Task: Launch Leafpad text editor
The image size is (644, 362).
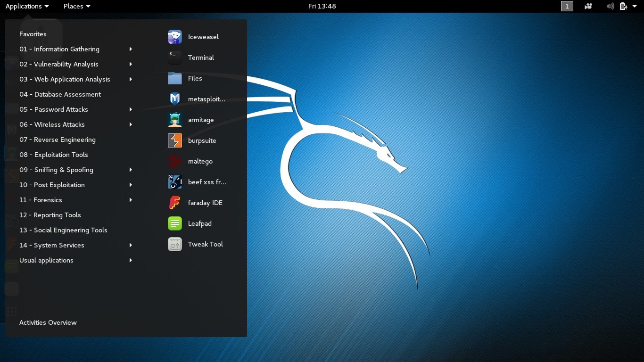Action: (199, 223)
